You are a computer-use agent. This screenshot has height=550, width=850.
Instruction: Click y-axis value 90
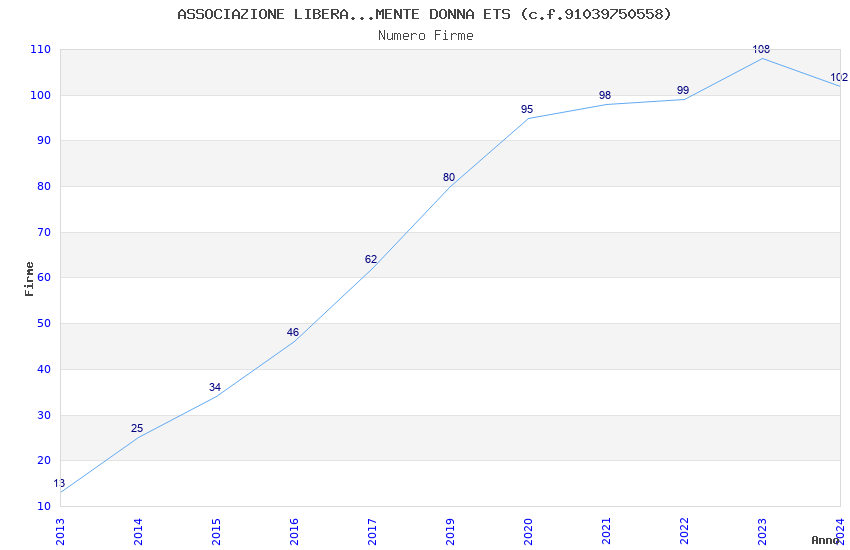tap(44, 140)
